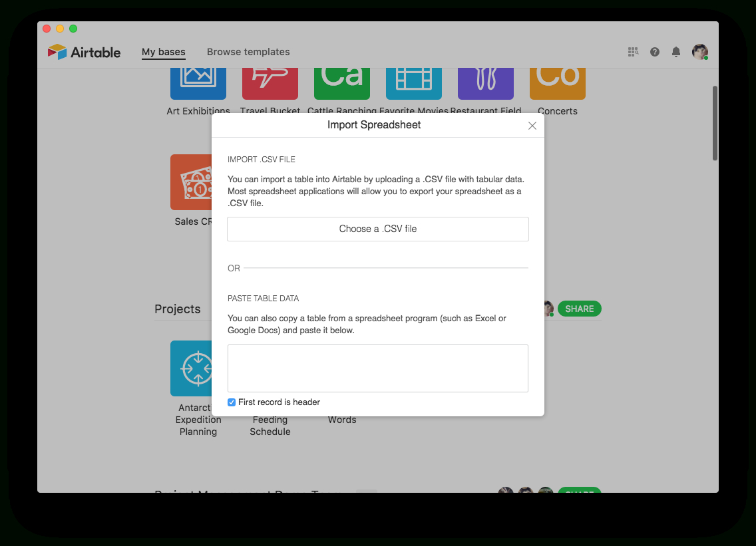Toggle First record is header checkbox
The height and width of the screenshot is (546, 756).
point(232,402)
